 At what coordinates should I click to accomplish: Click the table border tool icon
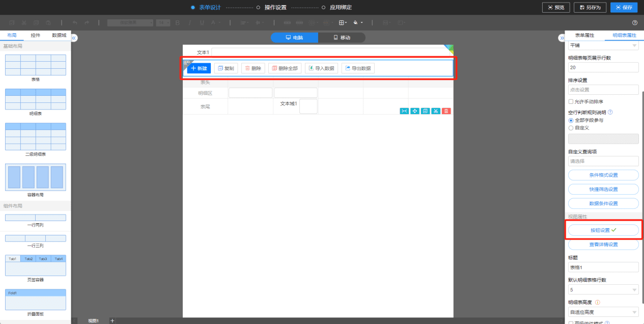click(342, 23)
